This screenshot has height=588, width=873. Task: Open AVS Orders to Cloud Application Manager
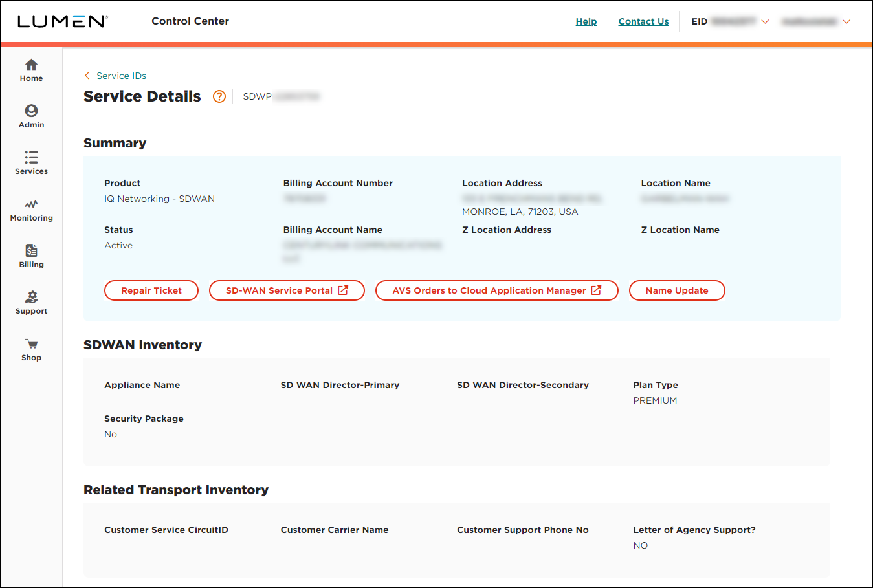click(x=497, y=290)
